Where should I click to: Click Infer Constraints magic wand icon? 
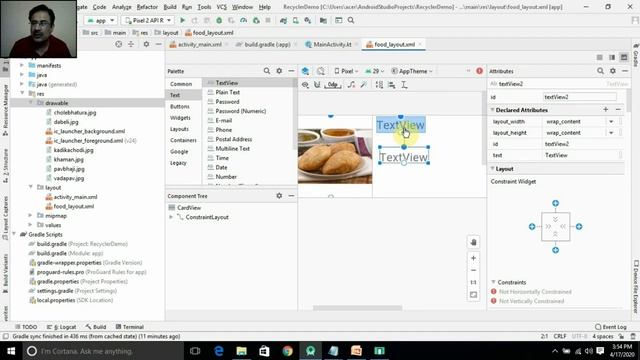pyautogui.click(x=364, y=85)
